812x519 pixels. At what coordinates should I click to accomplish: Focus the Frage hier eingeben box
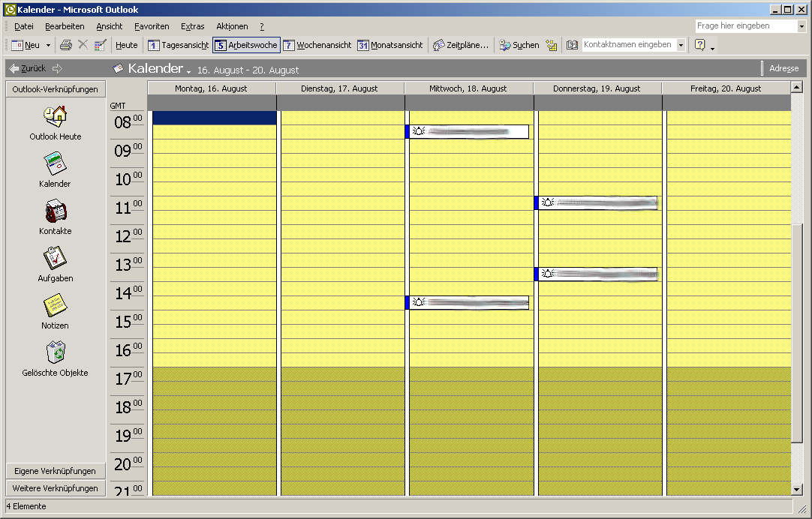tap(746, 25)
